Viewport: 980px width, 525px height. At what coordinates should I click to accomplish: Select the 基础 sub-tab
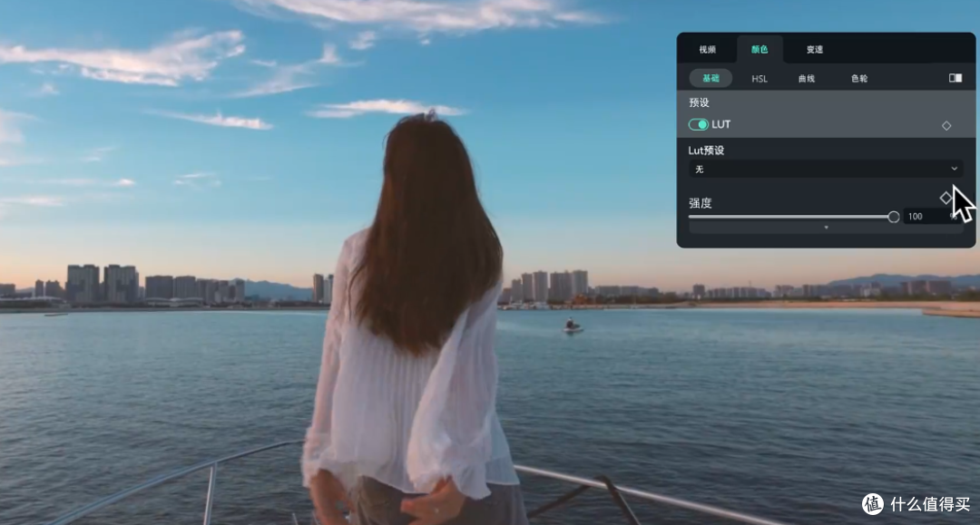[x=710, y=78]
